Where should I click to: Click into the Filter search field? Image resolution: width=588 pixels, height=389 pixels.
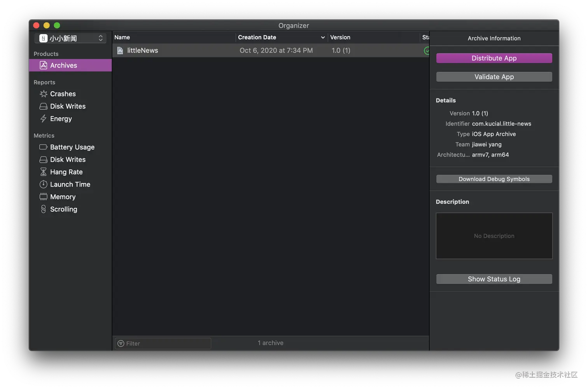coord(163,344)
